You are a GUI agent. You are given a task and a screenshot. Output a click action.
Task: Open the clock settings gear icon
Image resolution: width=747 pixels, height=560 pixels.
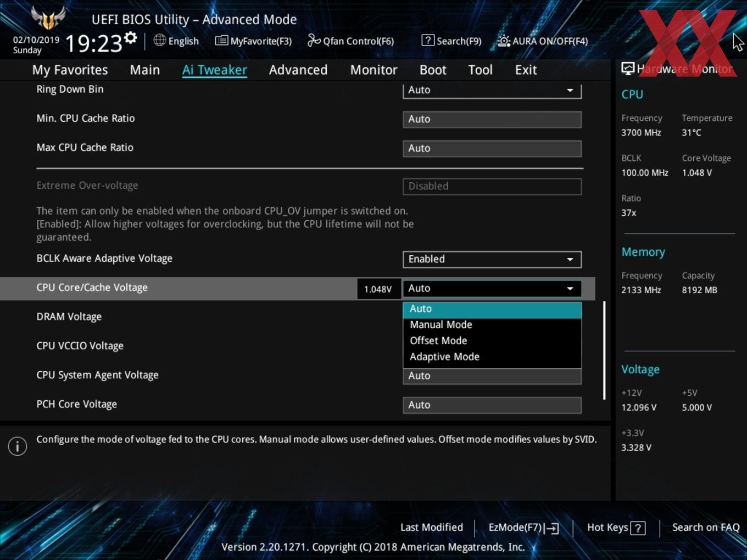tap(131, 38)
